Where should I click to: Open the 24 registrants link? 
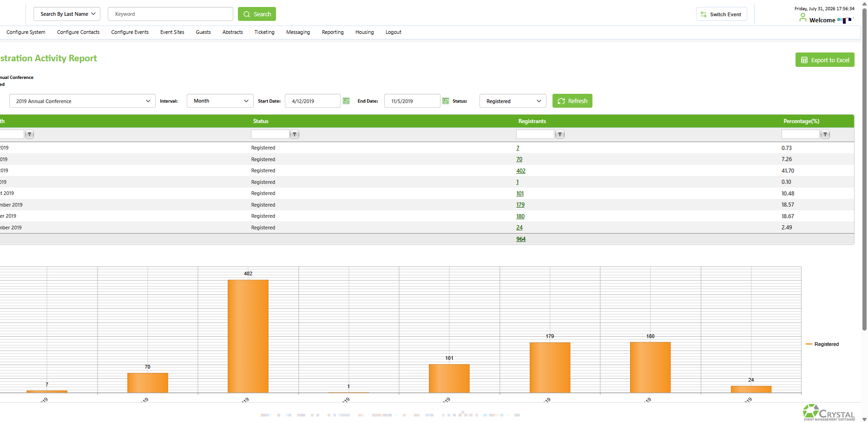(519, 228)
